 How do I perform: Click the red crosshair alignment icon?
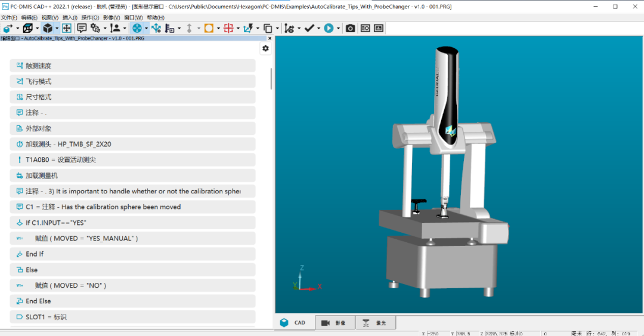(228, 28)
